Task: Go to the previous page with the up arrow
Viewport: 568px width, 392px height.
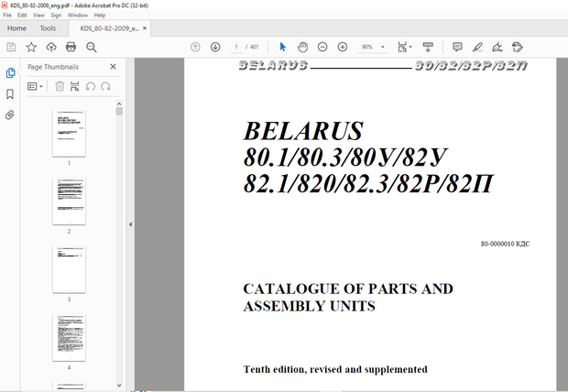Action: point(195,47)
